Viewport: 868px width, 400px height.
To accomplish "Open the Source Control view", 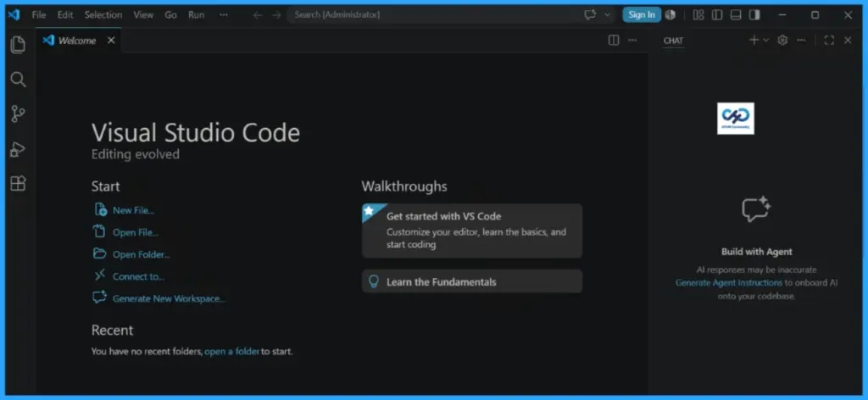I will click(18, 114).
